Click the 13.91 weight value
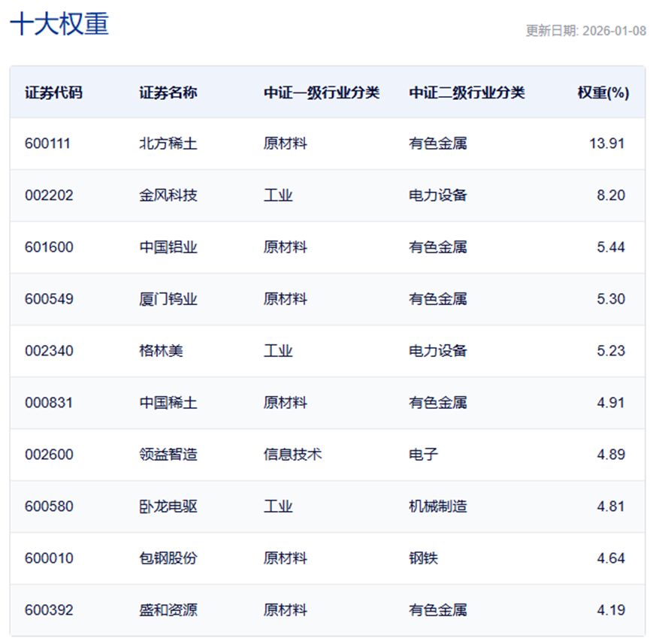This screenshot has width=650, height=644. [x=607, y=144]
